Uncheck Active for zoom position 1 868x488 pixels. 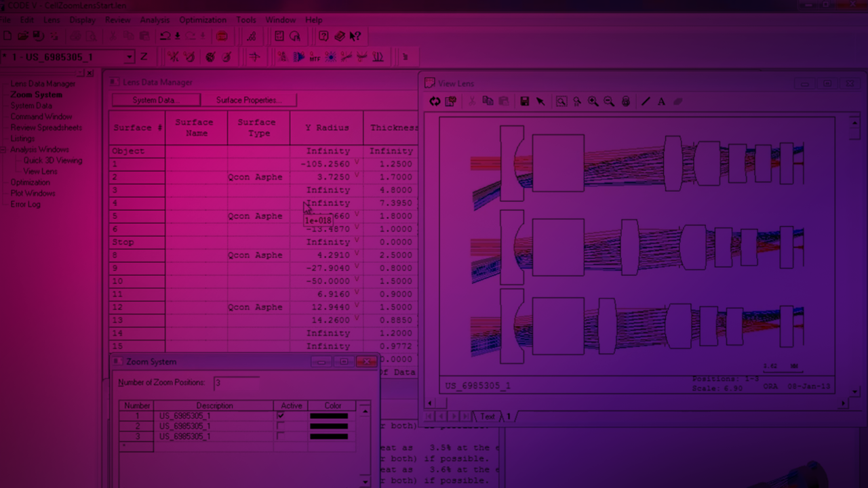click(x=281, y=415)
